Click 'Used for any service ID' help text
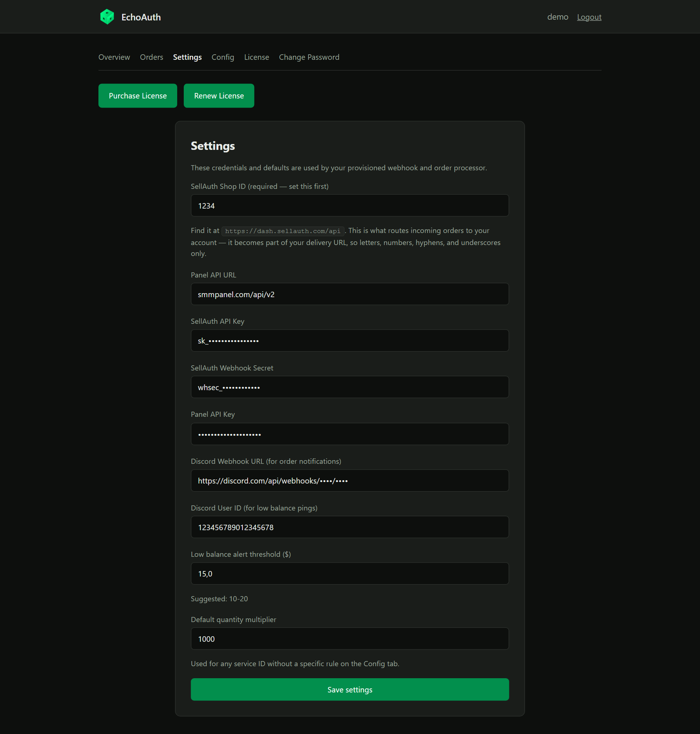700x734 pixels. point(295,664)
